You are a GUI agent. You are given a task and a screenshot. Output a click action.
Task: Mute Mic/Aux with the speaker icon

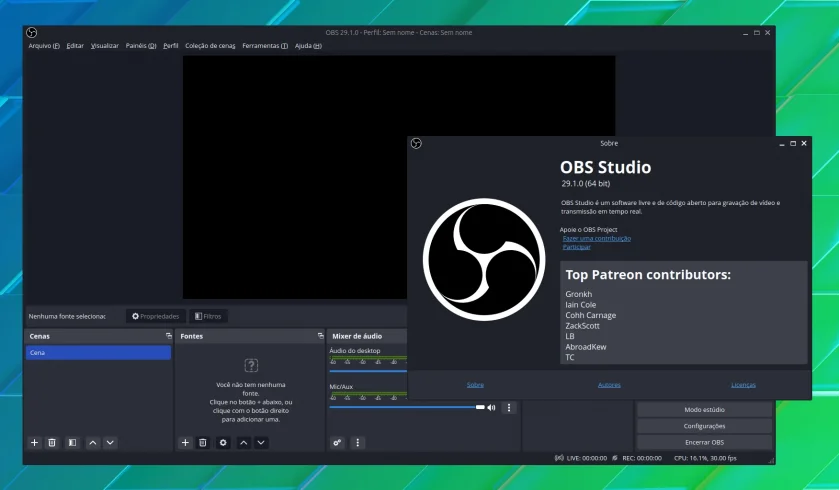pyautogui.click(x=492, y=408)
